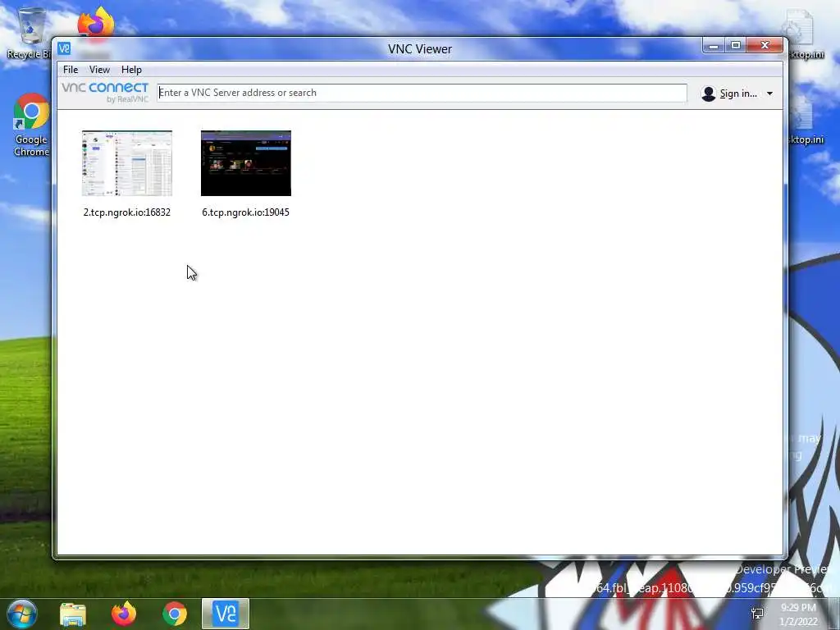Open File Explorer from the taskbar
Viewport: 840px width, 630px height.
click(73, 614)
